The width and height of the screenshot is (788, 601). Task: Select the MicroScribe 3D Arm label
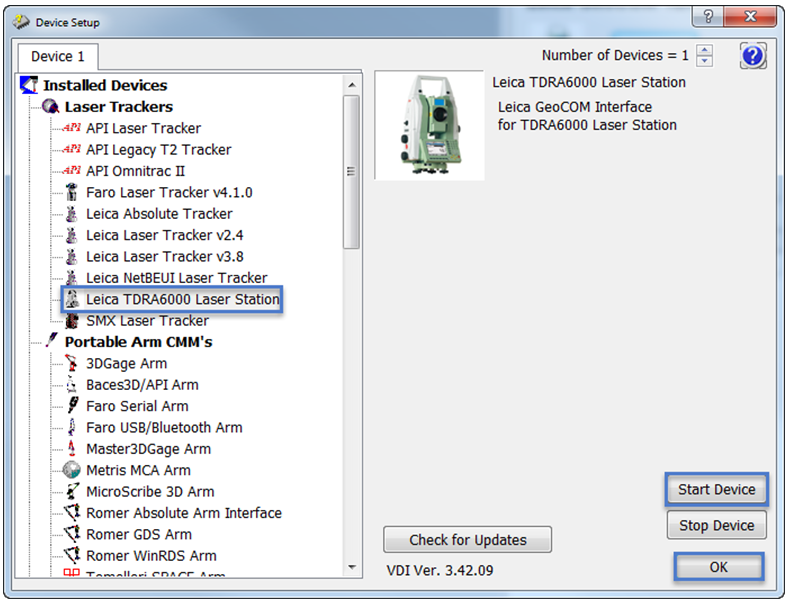(150, 491)
